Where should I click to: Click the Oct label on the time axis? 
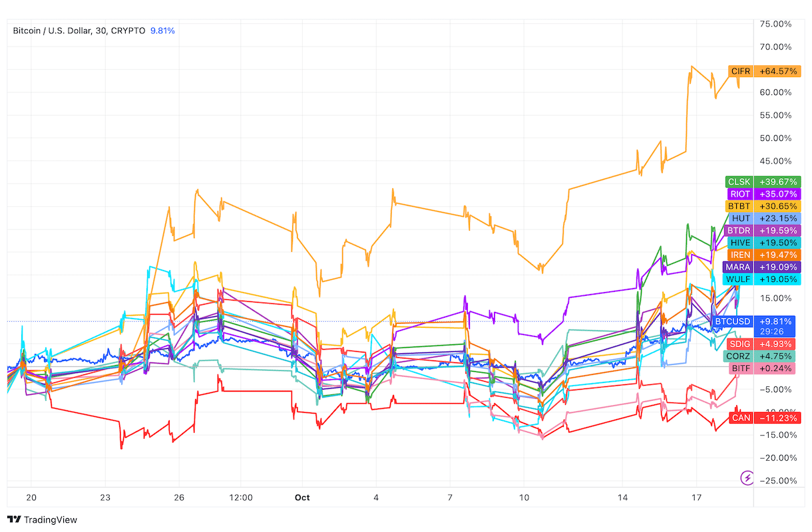point(302,497)
